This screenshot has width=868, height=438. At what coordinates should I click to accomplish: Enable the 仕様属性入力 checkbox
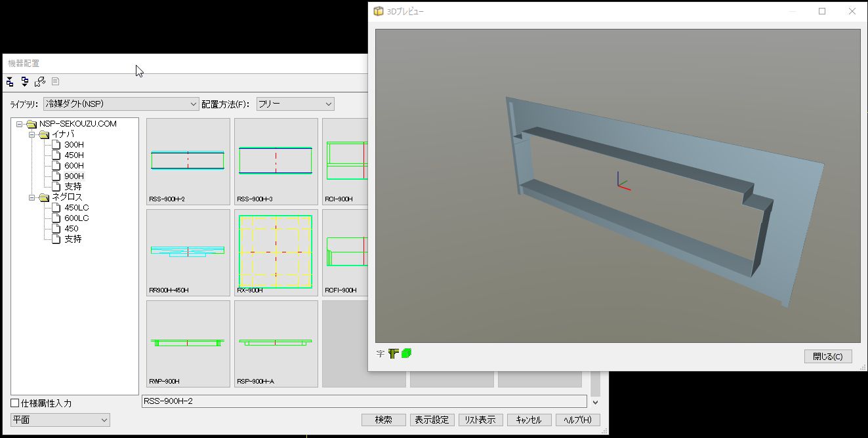point(15,403)
